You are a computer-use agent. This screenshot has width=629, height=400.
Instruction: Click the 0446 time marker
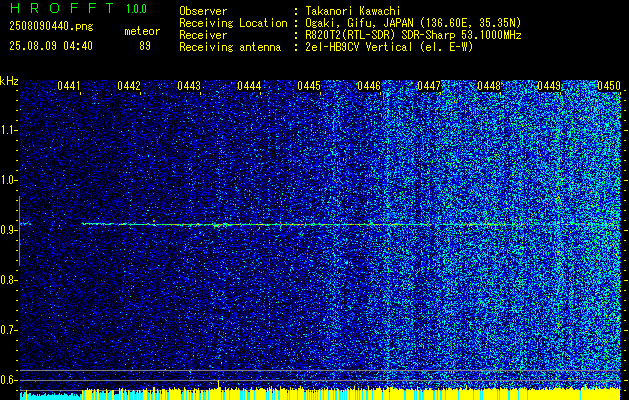click(x=369, y=86)
